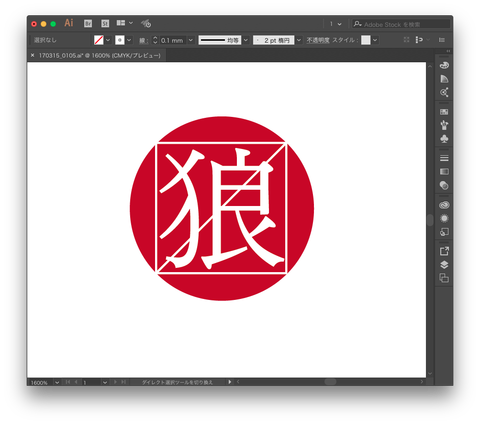The image size is (480, 424).
Task: Expand the fill color dropdown arrow
Action: tap(108, 40)
